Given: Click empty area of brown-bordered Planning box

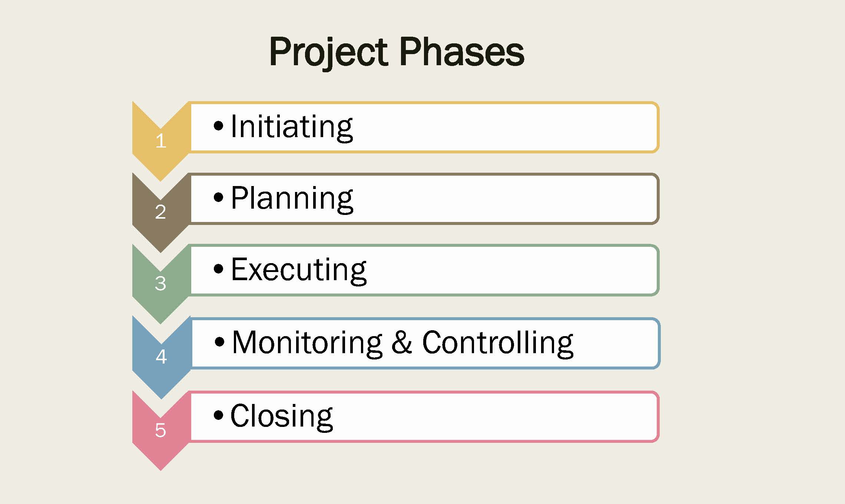Looking at the screenshot, I should [504, 199].
